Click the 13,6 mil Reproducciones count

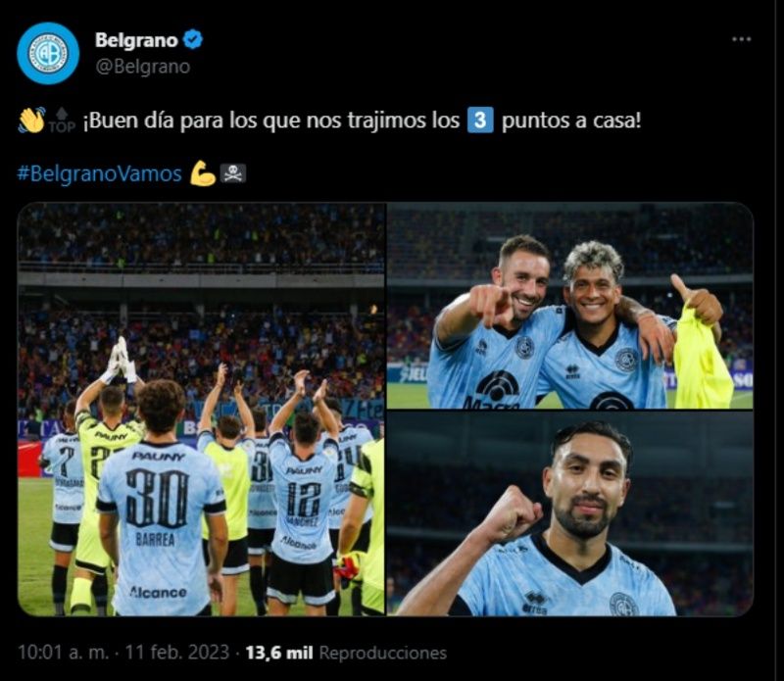[x=346, y=653]
